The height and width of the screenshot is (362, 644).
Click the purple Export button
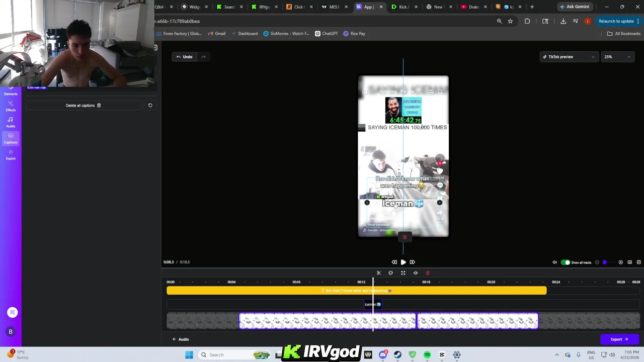[x=619, y=339]
